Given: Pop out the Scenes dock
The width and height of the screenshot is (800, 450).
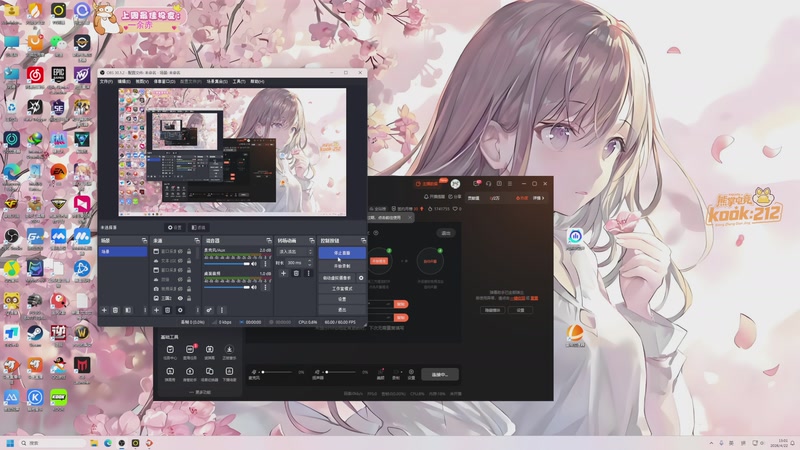Looking at the screenshot, I should [x=144, y=241].
